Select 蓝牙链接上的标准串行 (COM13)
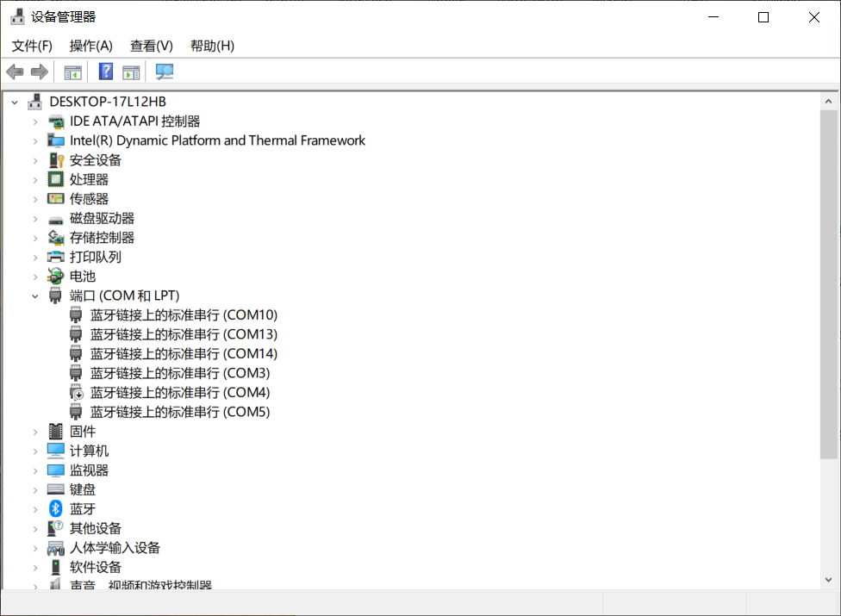The image size is (841, 616). click(184, 334)
